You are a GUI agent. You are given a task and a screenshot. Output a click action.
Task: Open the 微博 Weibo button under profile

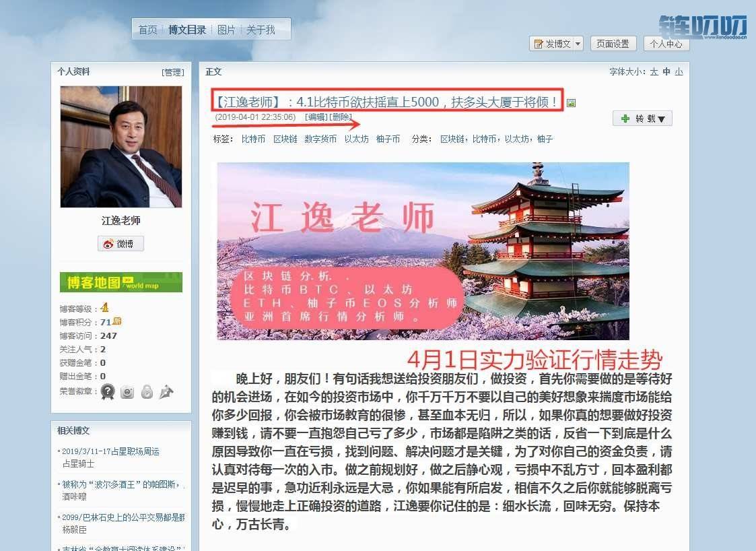tap(121, 244)
